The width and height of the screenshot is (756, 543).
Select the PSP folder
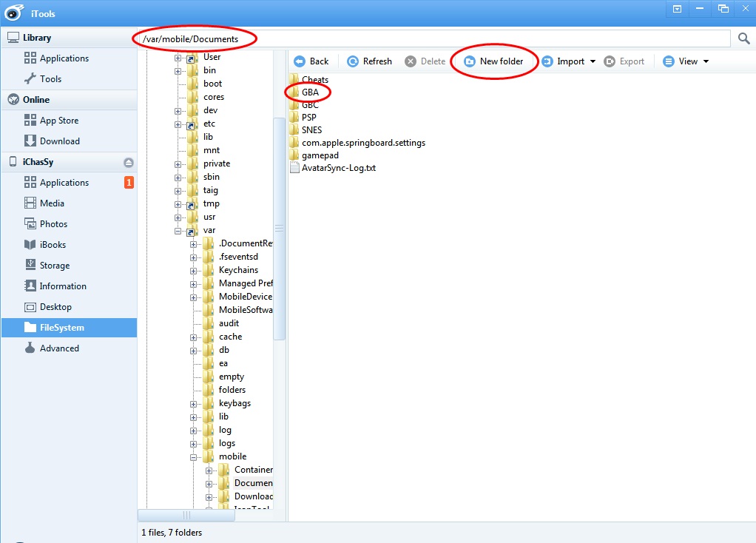(x=308, y=117)
